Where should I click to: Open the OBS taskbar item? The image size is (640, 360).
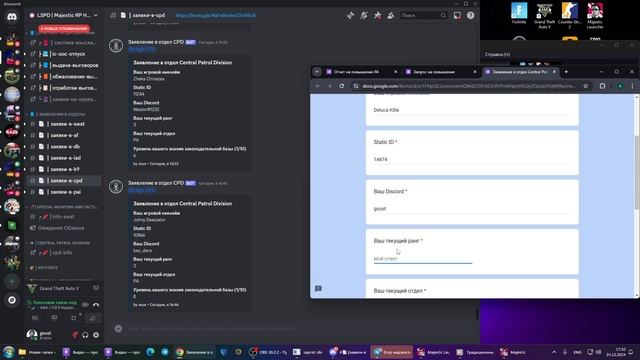pos(269,352)
